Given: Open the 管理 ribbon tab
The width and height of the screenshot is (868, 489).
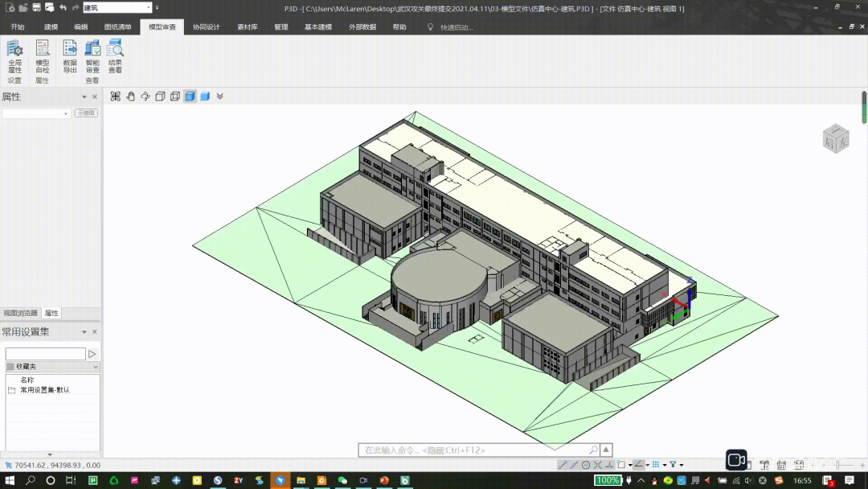Looking at the screenshot, I should tap(281, 27).
